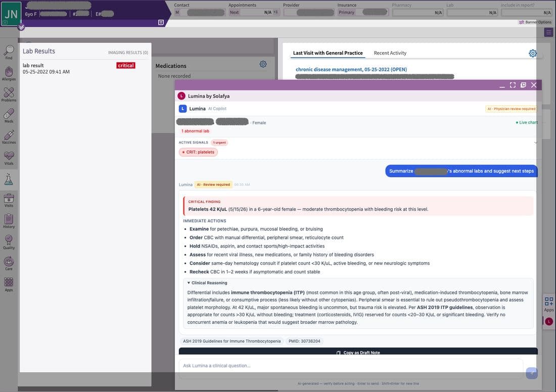Open Visits section in sidebar
The width and height of the screenshot is (556, 392).
pos(9,200)
